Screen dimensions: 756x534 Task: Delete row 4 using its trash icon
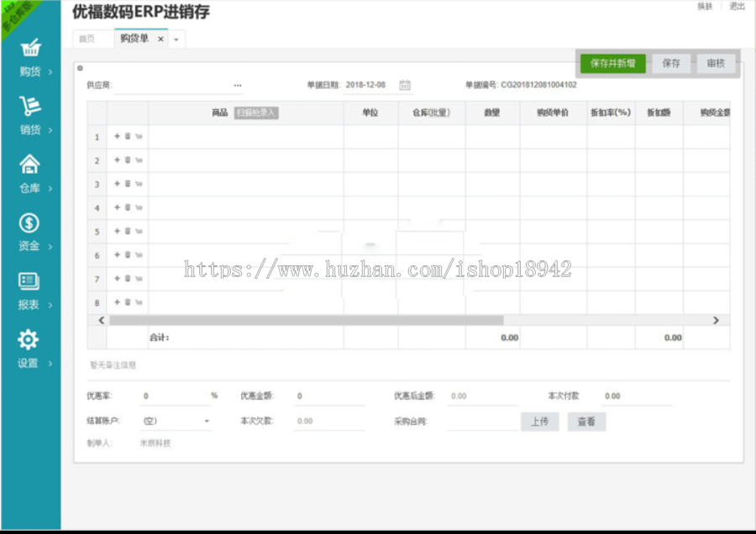click(128, 207)
